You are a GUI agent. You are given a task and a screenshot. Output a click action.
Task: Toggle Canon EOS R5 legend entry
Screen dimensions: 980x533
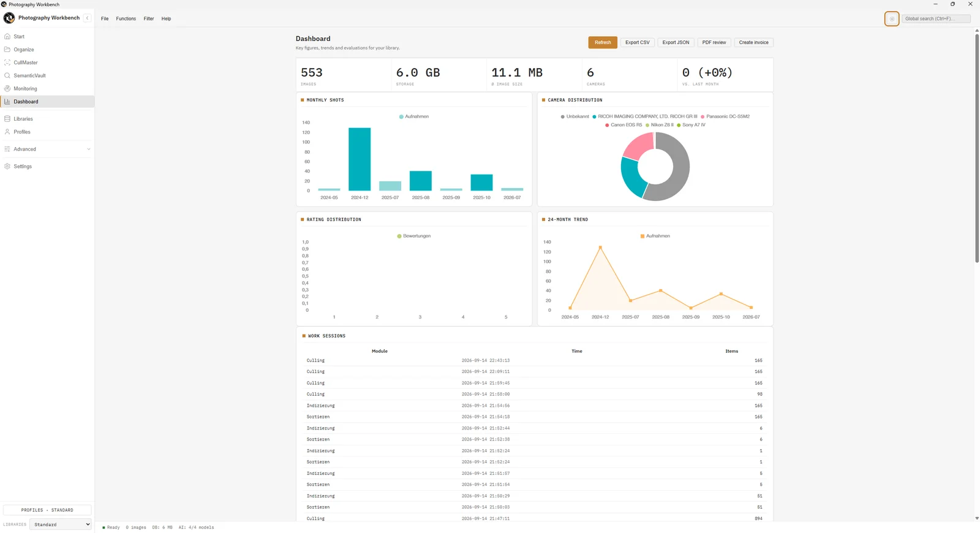click(x=624, y=125)
